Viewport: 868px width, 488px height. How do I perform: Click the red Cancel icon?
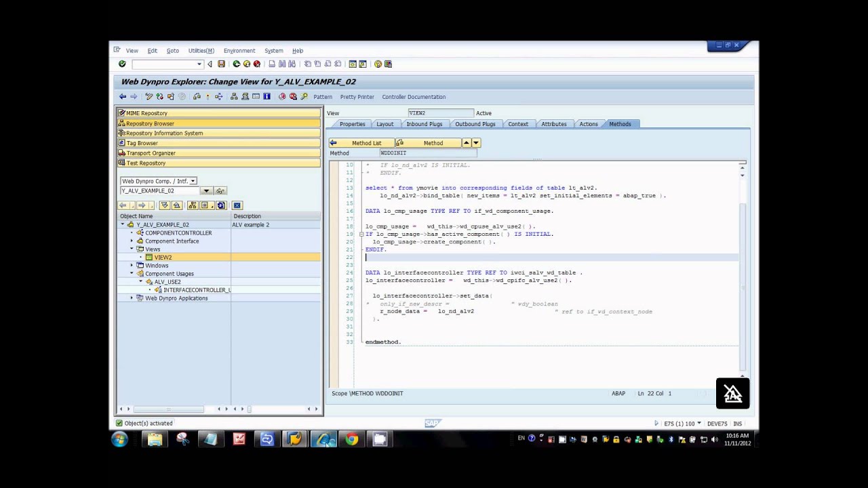(x=256, y=64)
